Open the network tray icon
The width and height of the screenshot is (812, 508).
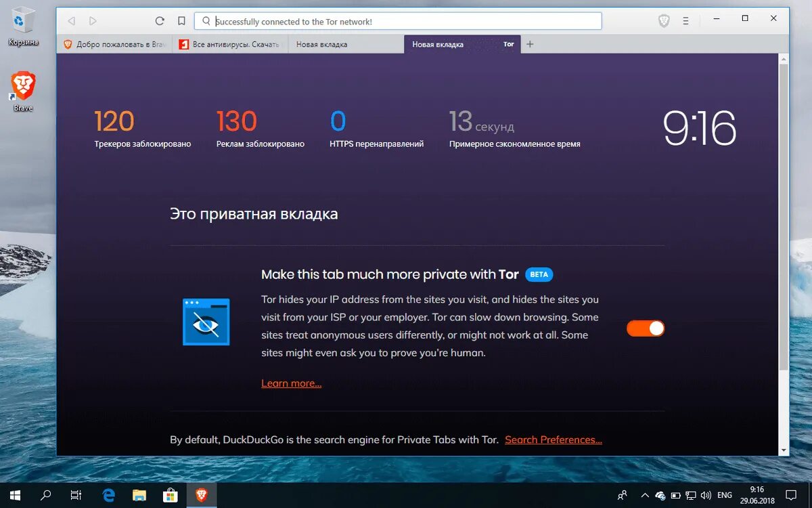click(x=691, y=495)
